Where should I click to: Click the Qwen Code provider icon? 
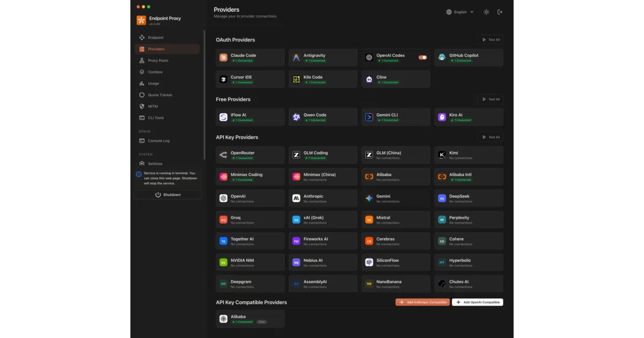(296, 117)
